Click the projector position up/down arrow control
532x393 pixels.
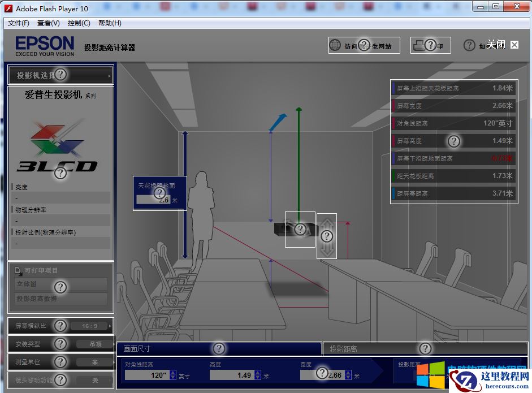(x=327, y=236)
